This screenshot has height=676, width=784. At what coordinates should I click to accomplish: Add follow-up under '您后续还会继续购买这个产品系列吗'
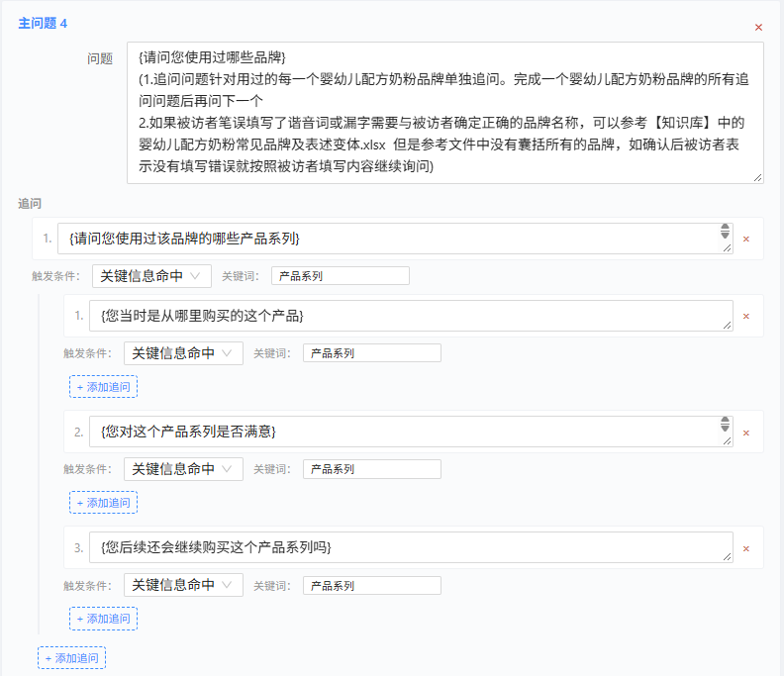[x=104, y=619]
